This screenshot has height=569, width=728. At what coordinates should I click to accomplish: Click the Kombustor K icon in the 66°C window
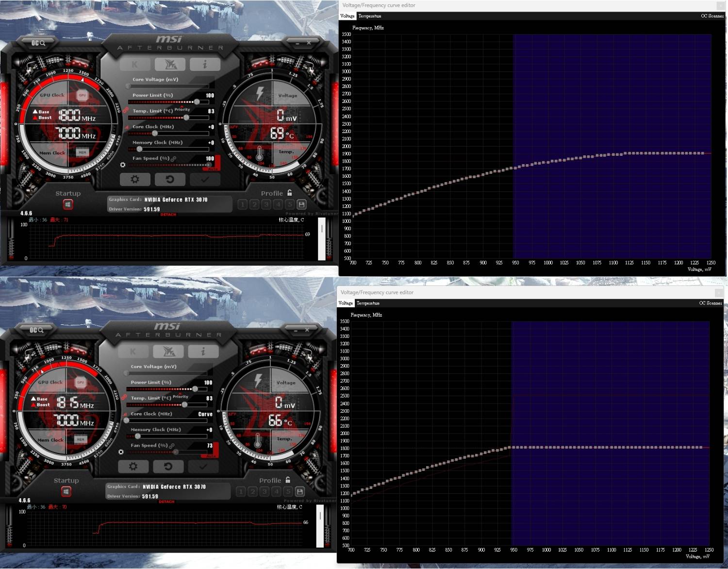pyautogui.click(x=133, y=351)
